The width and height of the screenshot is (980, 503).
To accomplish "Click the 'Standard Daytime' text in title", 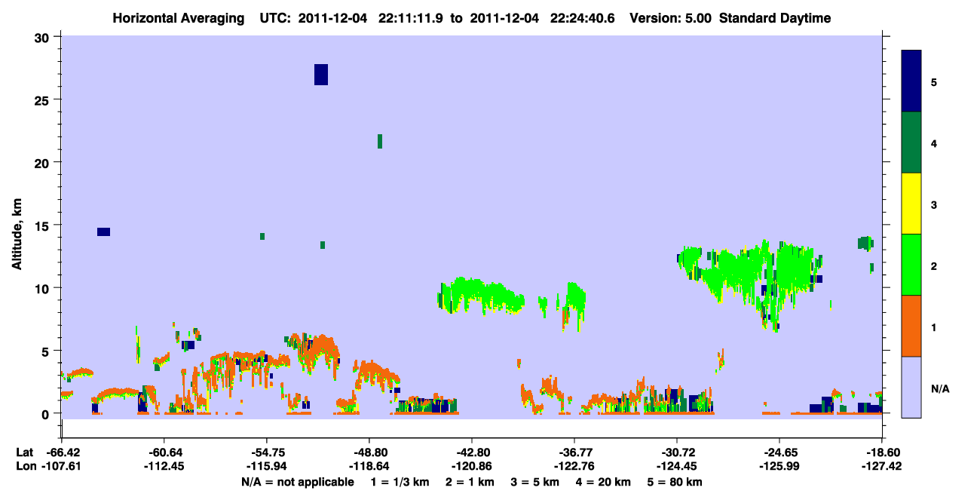I will pos(775,18).
